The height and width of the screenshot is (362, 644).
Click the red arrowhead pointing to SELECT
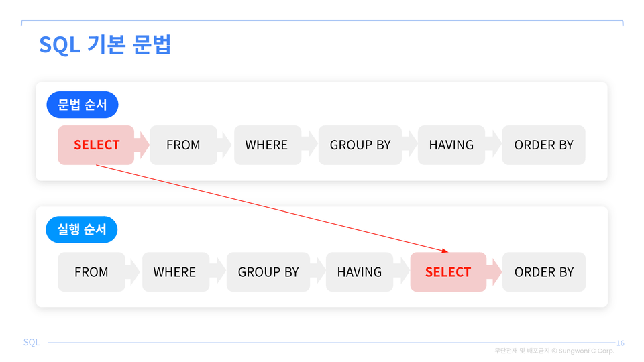(444, 251)
